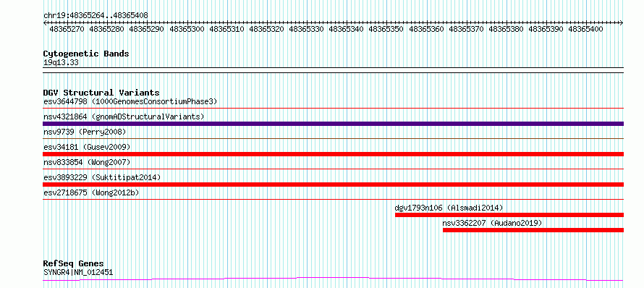Open variant esv3893229 (Suktitipat2014)

tap(102, 177)
